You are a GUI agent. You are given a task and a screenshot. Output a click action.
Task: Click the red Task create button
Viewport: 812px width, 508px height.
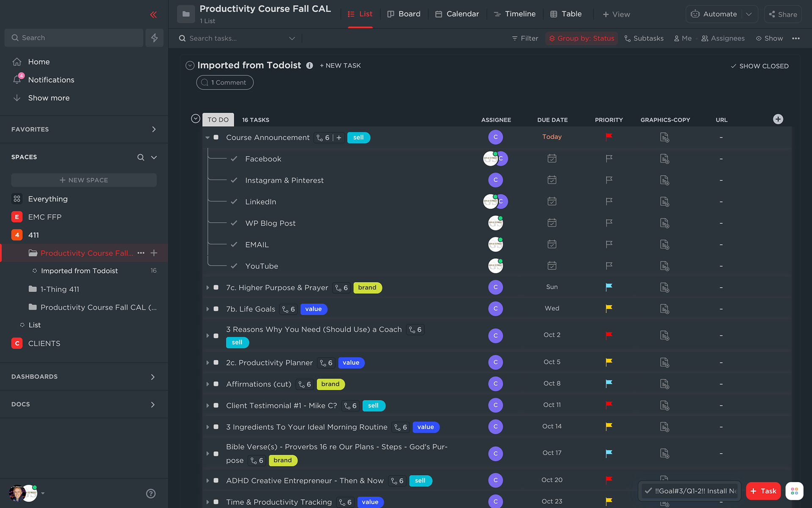coord(763,491)
